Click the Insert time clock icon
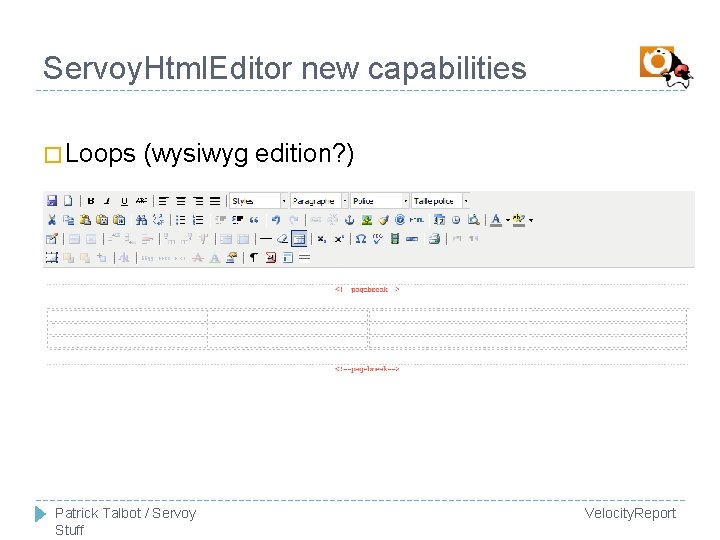This screenshot has height=540, width=720. click(456, 220)
